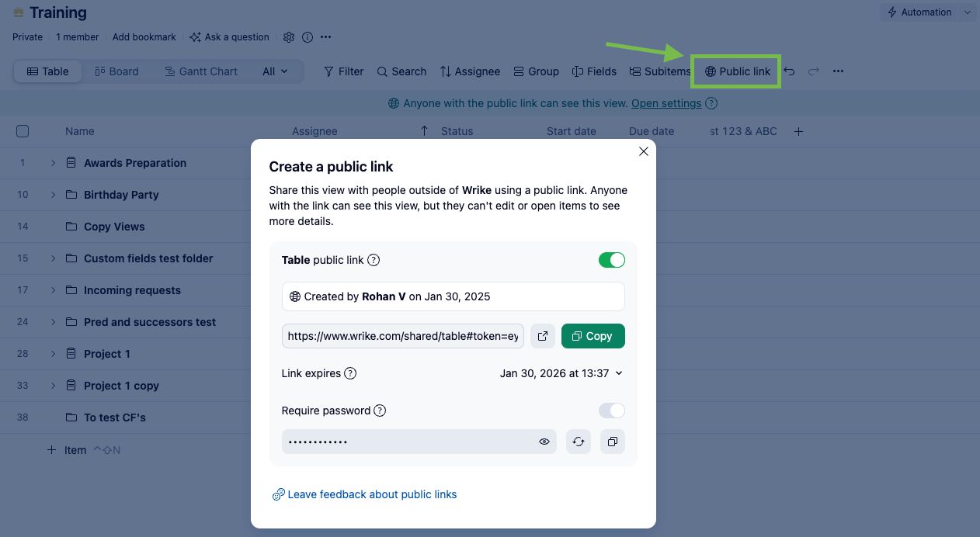Viewport: 980px width, 537px height.
Task: Open the Filter tool
Action: [x=344, y=71]
